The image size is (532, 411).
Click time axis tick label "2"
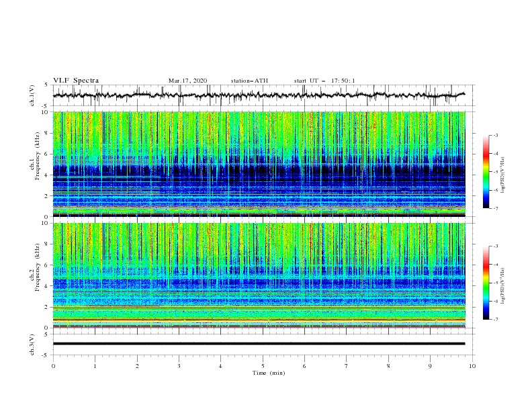click(x=137, y=366)
